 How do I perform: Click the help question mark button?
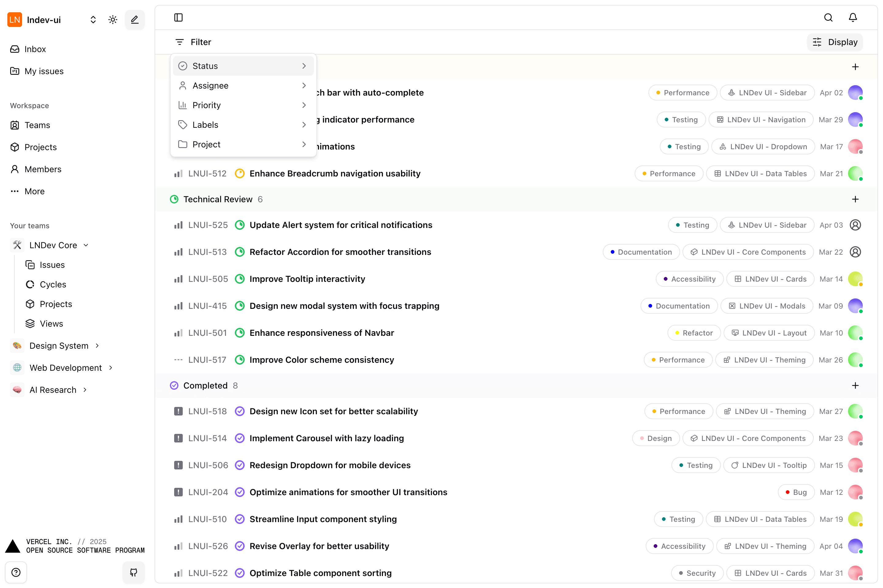pyautogui.click(x=16, y=572)
